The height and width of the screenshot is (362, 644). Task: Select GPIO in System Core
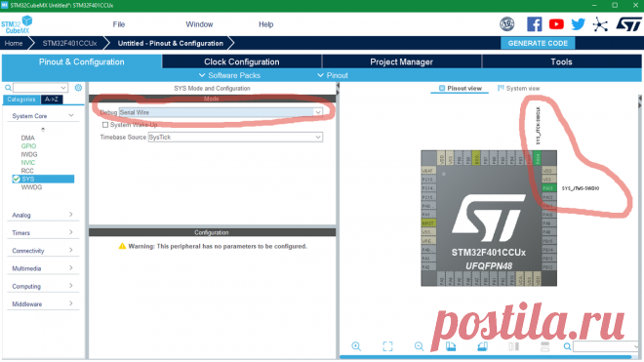[x=28, y=145]
